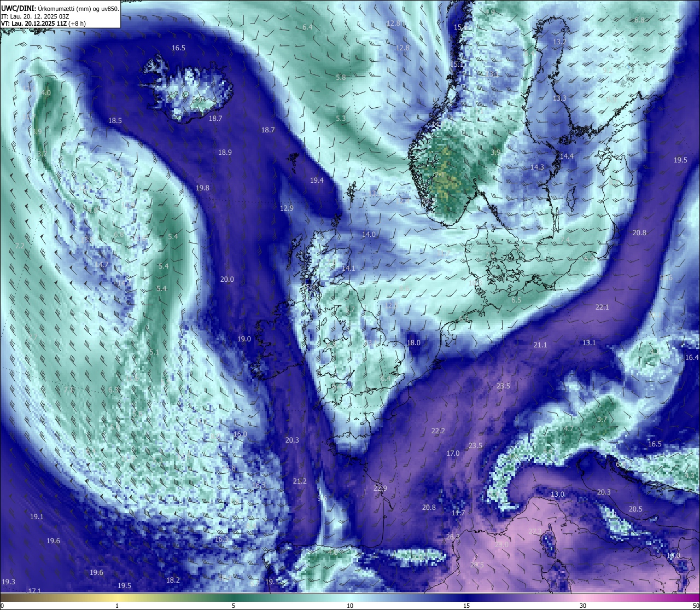
Task: Select the 18.2 value near the bottom
Action: point(173,580)
